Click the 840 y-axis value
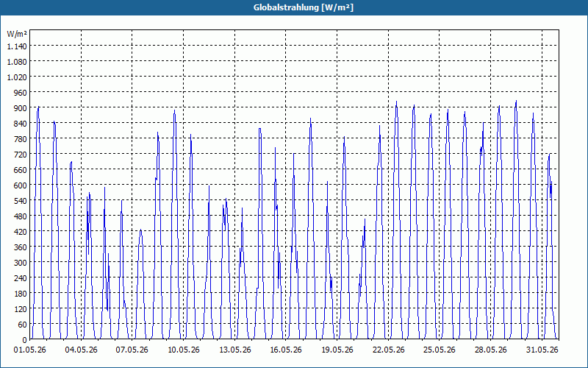 click(x=21, y=124)
